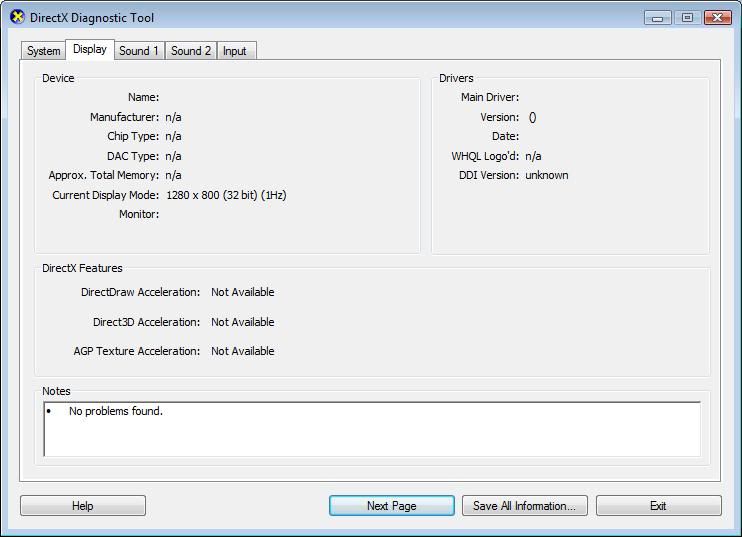742x537 pixels.
Task: Click the DirectX title bar icon
Action: [x=18, y=18]
